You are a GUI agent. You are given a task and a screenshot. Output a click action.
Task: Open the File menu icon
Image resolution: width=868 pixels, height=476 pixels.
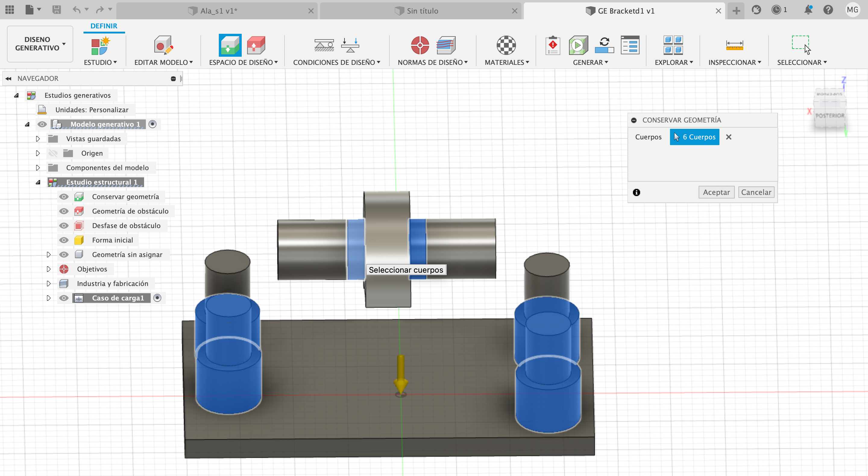coord(33,10)
